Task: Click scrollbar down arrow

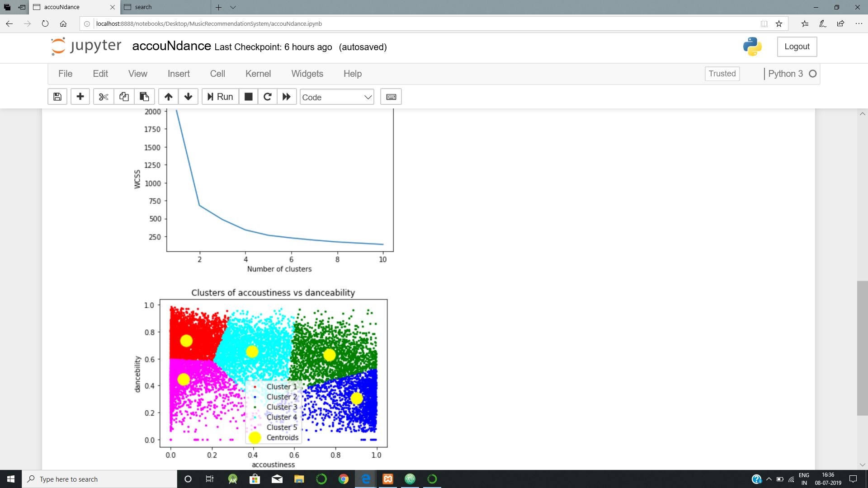Action: tap(862, 465)
